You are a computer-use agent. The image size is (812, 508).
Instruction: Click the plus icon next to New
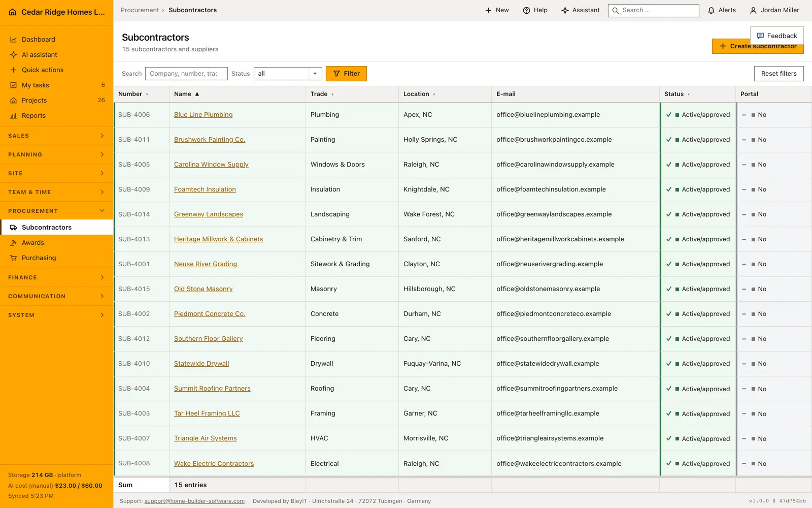point(488,10)
